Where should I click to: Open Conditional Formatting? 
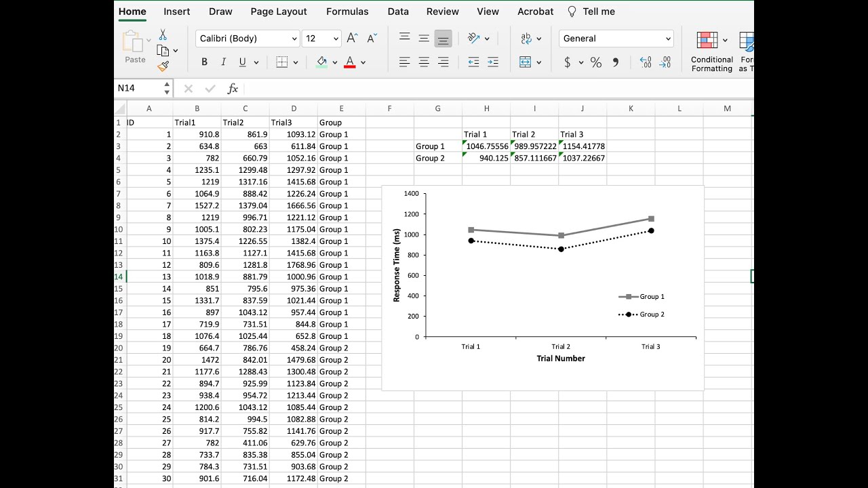(711, 51)
